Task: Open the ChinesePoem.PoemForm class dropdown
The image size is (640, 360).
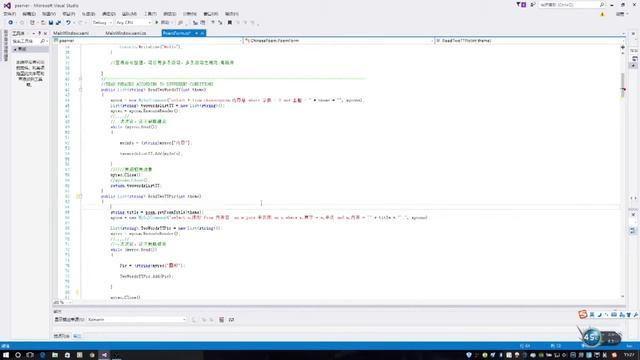Action: [338, 40]
